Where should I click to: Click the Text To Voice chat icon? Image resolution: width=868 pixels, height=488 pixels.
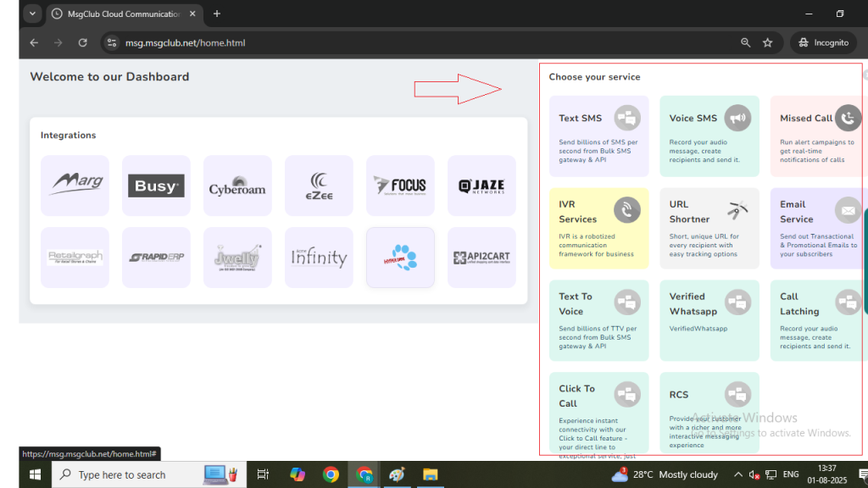[x=627, y=302]
